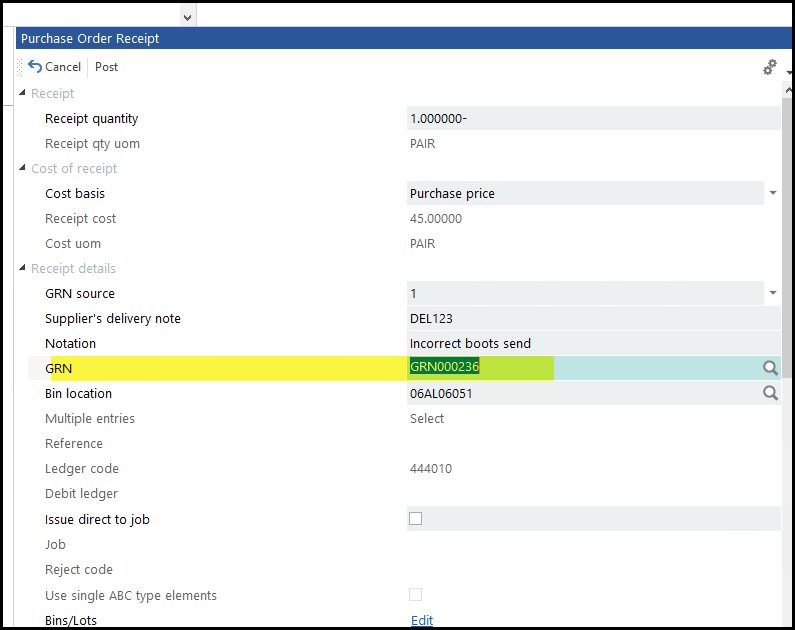Click the Supplier's delivery note field

(x=590, y=318)
